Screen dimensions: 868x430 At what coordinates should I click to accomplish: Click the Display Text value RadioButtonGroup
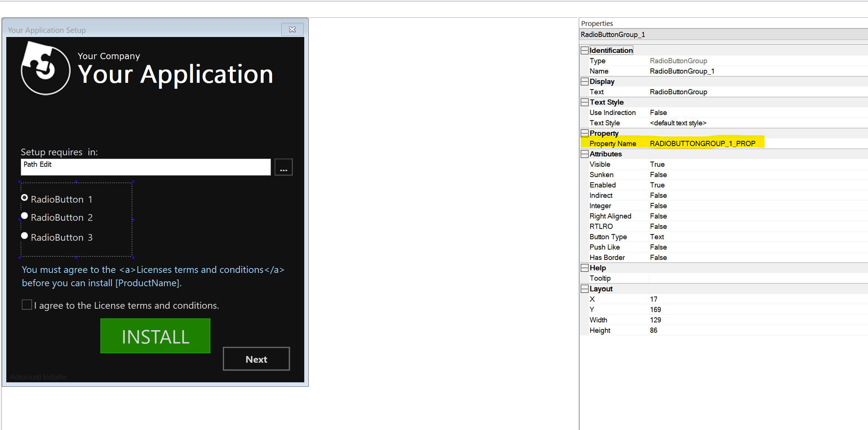pos(678,92)
